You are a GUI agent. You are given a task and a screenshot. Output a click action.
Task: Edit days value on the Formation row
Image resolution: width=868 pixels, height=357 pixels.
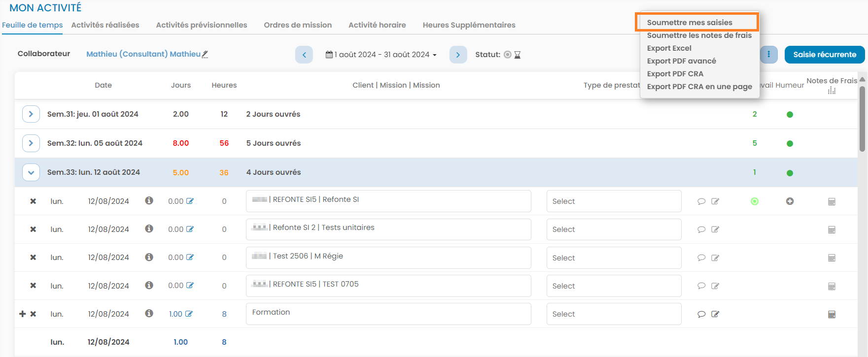189,314
